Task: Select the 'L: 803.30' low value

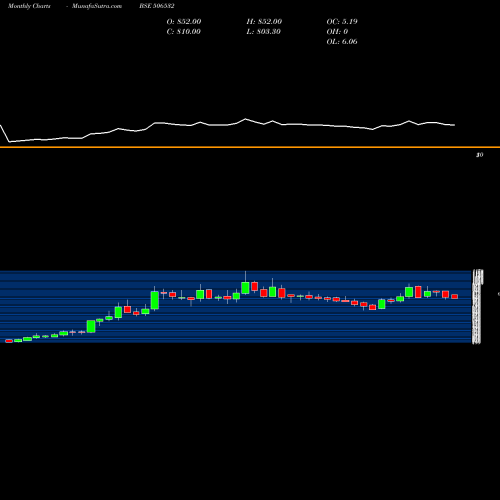Action: (x=264, y=32)
